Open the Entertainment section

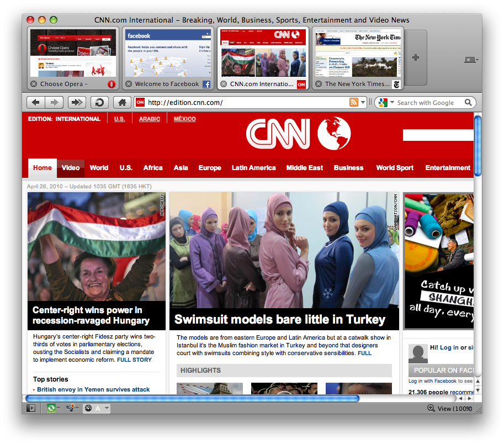coord(448,168)
